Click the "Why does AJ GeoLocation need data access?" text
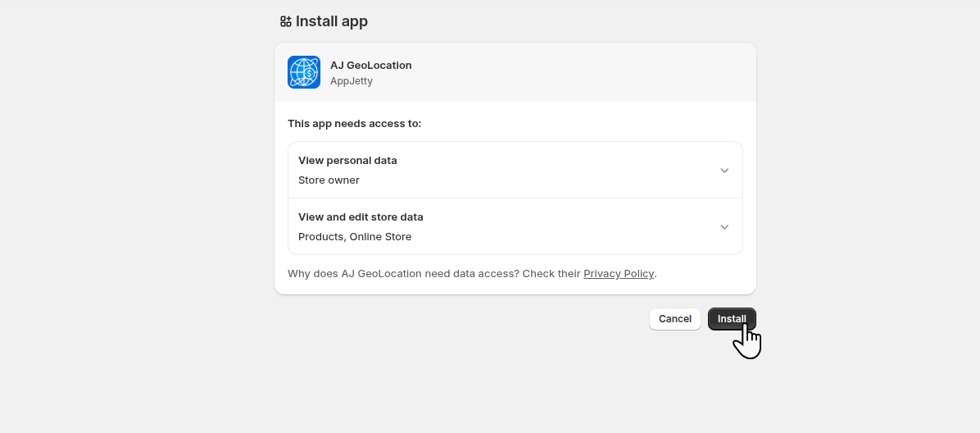Image resolution: width=980 pixels, height=433 pixels. (403, 273)
